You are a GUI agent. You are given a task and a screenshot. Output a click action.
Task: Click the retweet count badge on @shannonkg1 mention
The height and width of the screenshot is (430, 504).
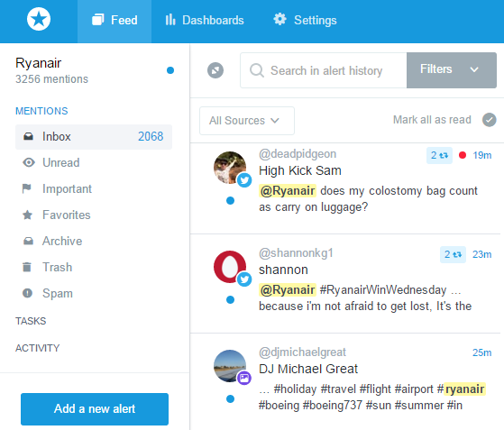click(453, 254)
